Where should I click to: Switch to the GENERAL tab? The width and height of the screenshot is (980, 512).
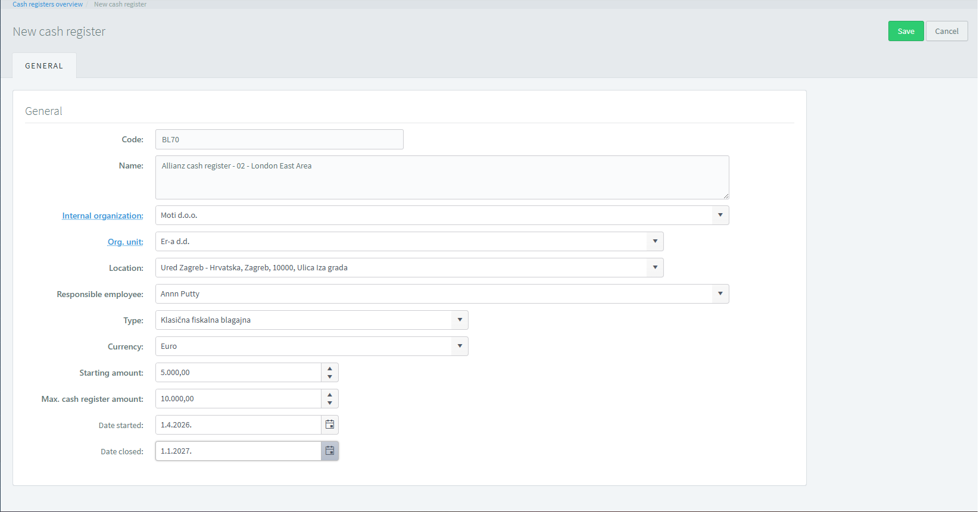coord(44,66)
